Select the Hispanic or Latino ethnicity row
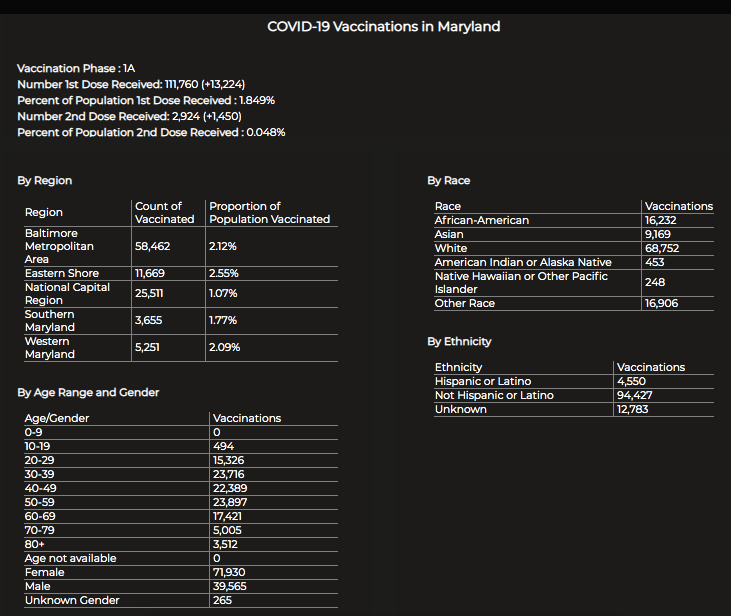The width and height of the screenshot is (731, 616). pos(483,381)
